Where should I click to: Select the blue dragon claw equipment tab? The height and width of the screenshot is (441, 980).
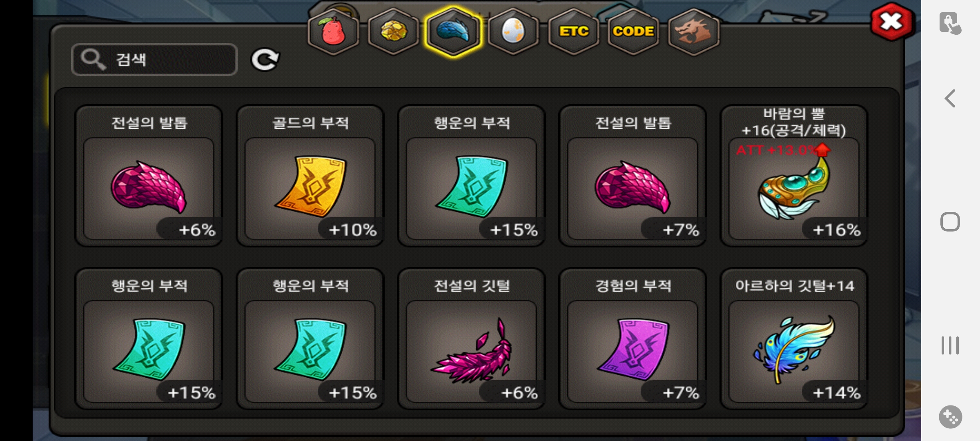point(453,32)
